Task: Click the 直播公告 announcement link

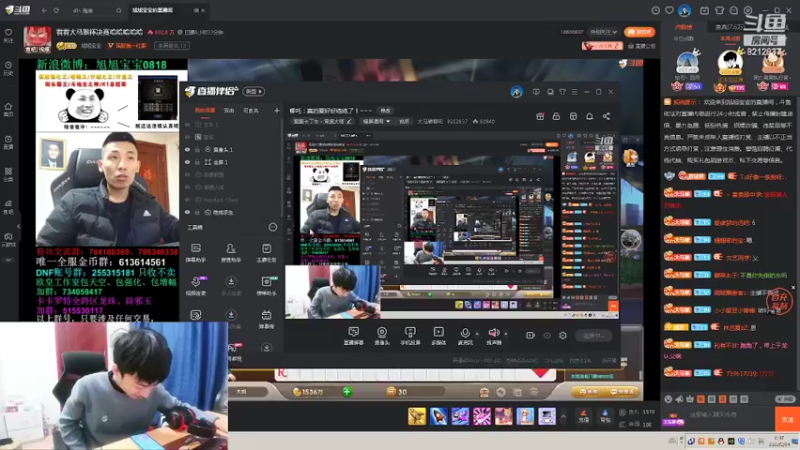Action: (x=641, y=46)
